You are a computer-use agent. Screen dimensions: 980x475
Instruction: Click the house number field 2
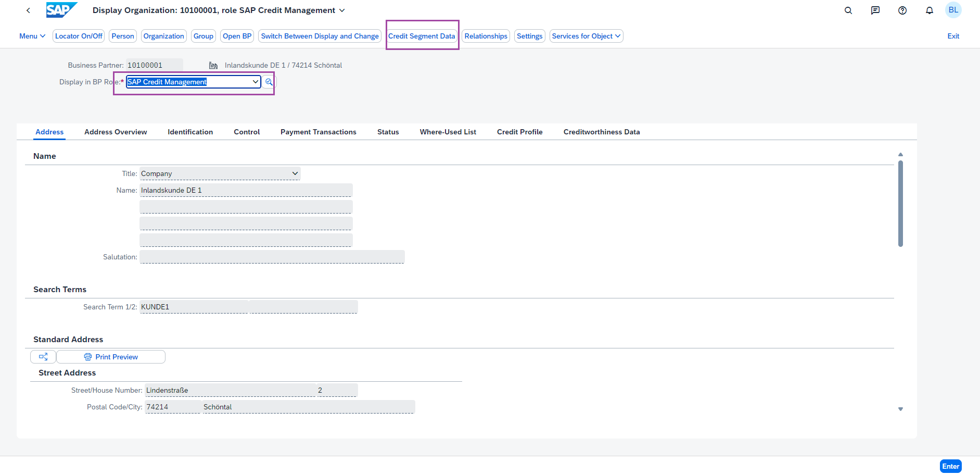[337, 390]
